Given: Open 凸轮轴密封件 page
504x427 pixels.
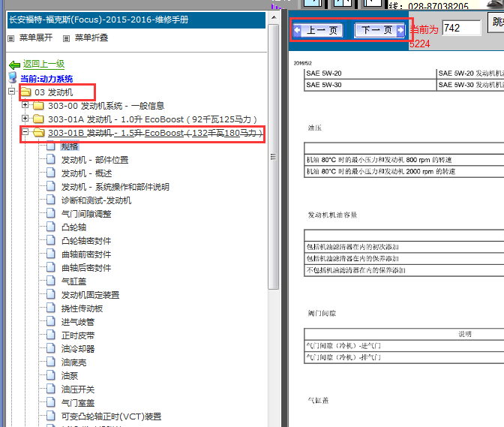Looking at the screenshot, I should (x=86, y=241).
